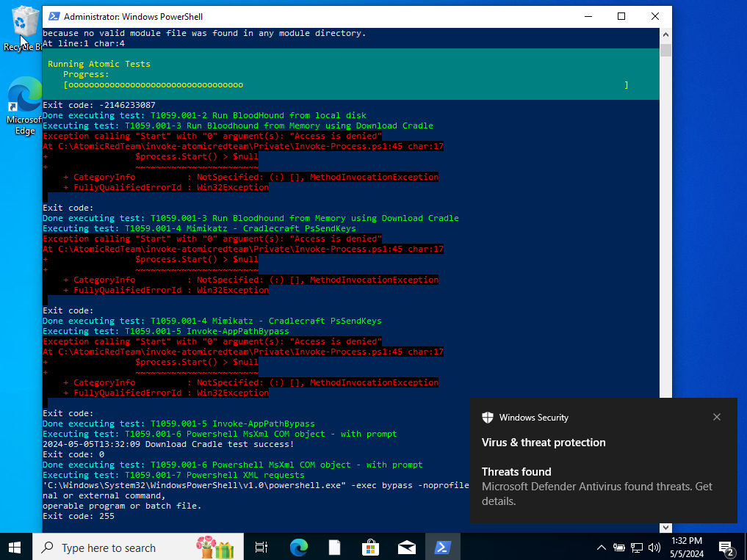Maximize the PowerShell window
The image size is (747, 560).
pos(621,17)
